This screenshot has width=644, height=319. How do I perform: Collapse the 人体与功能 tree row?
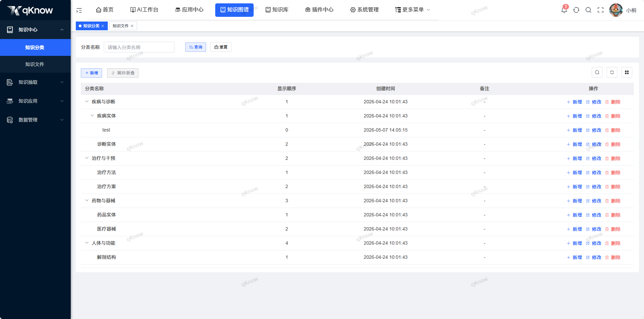point(87,243)
